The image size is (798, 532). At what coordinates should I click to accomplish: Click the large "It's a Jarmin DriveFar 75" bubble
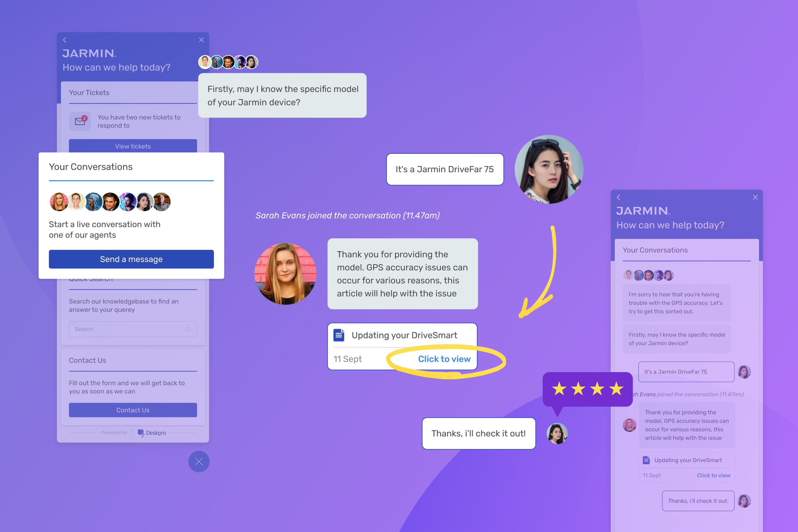(x=445, y=169)
